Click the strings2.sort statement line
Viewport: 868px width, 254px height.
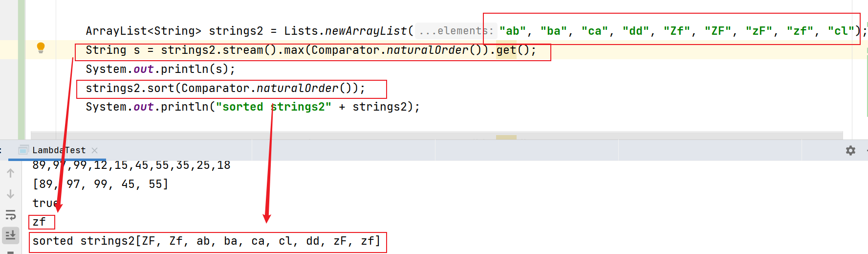click(225, 88)
